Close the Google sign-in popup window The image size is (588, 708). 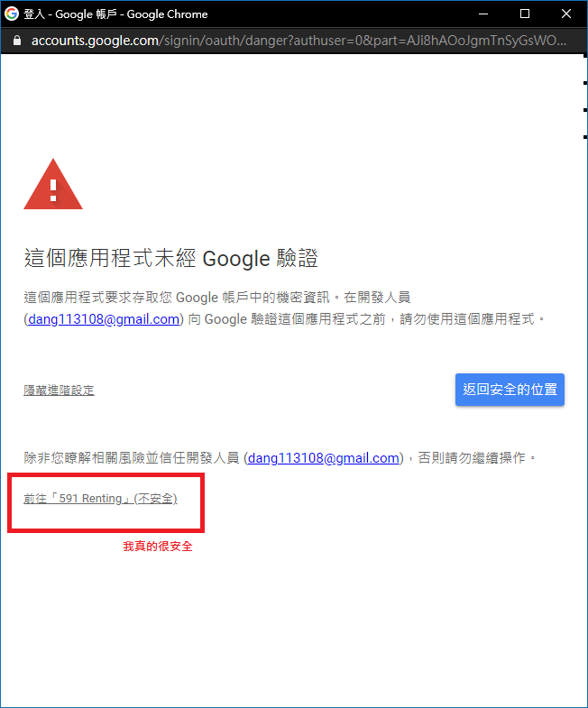pyautogui.click(x=566, y=14)
